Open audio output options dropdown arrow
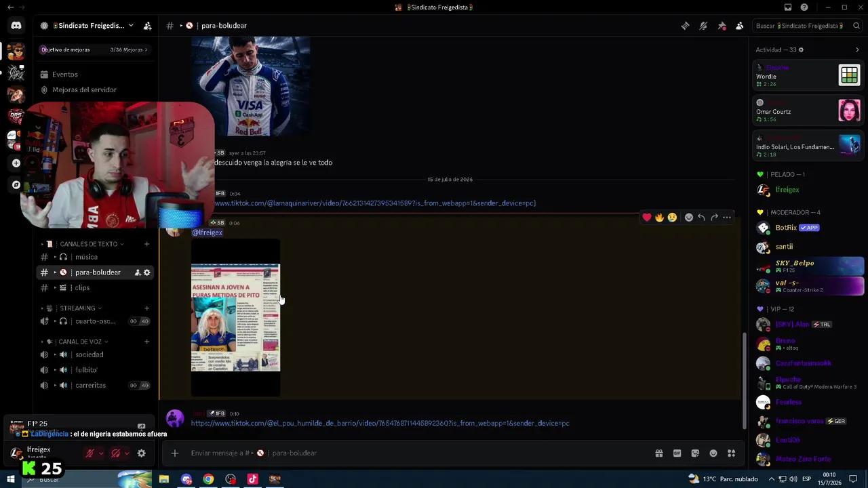 point(127,453)
